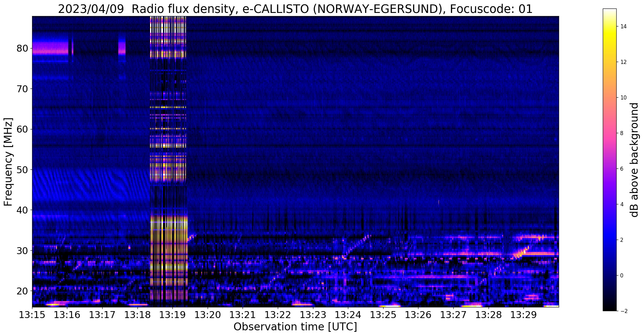Click the colorbar tick label 0

pyautogui.click(x=622, y=276)
